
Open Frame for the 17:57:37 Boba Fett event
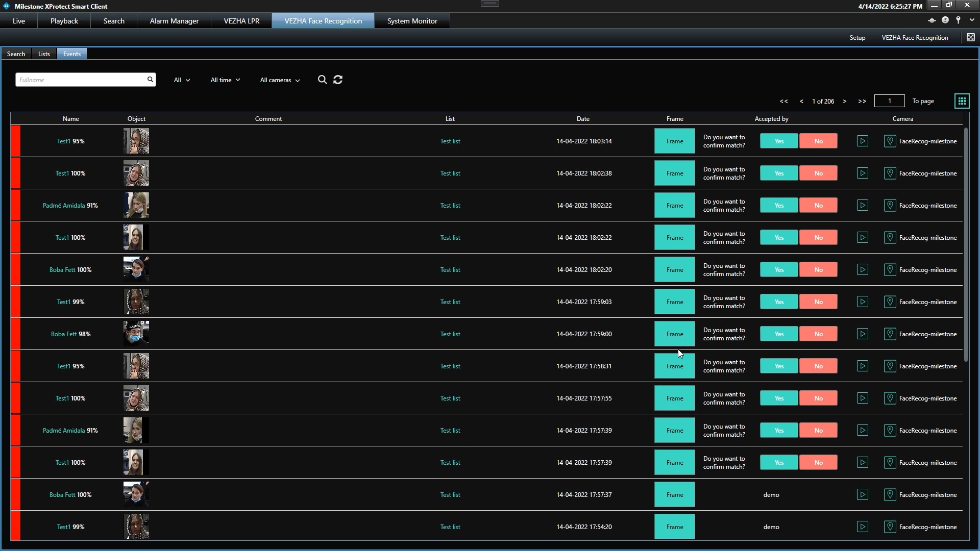point(674,495)
